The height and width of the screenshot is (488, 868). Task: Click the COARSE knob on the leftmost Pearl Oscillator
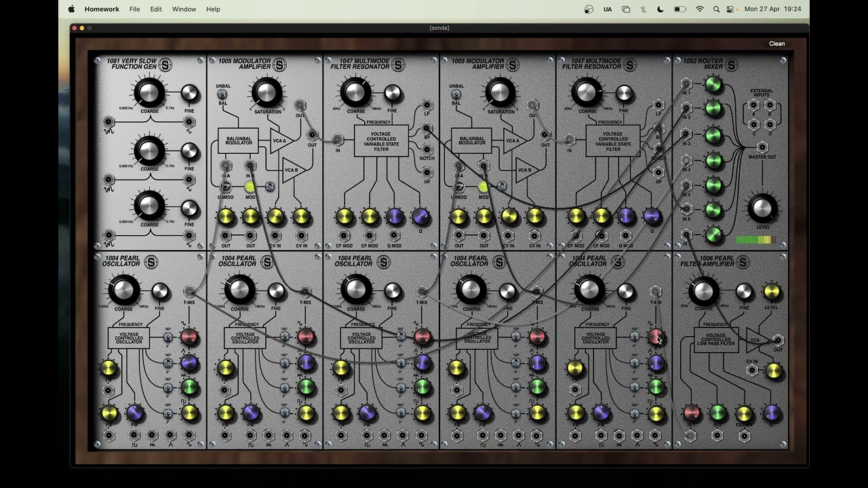123,291
